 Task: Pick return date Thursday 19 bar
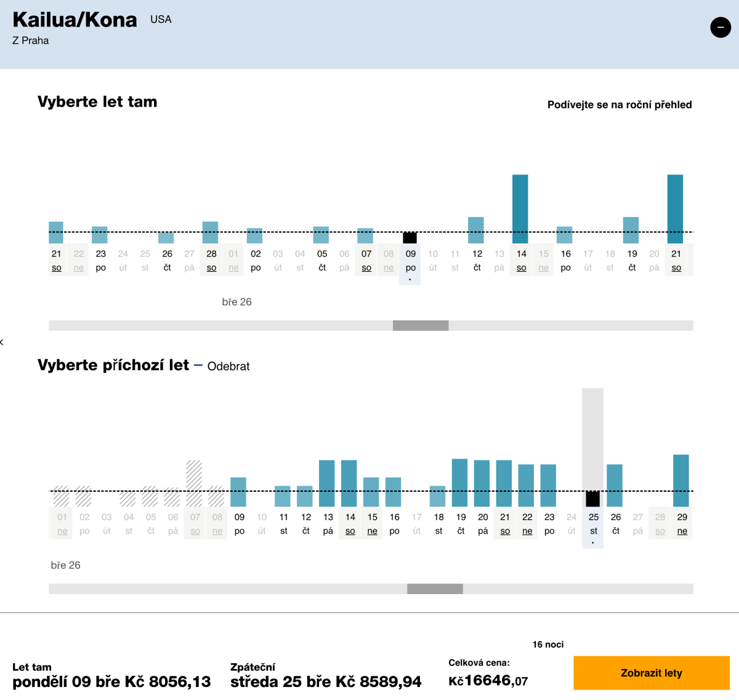pyautogui.click(x=460, y=482)
